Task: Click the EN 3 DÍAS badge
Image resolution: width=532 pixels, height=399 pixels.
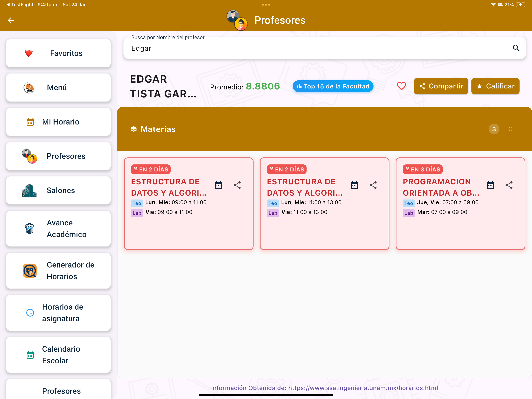Action: [423, 169]
